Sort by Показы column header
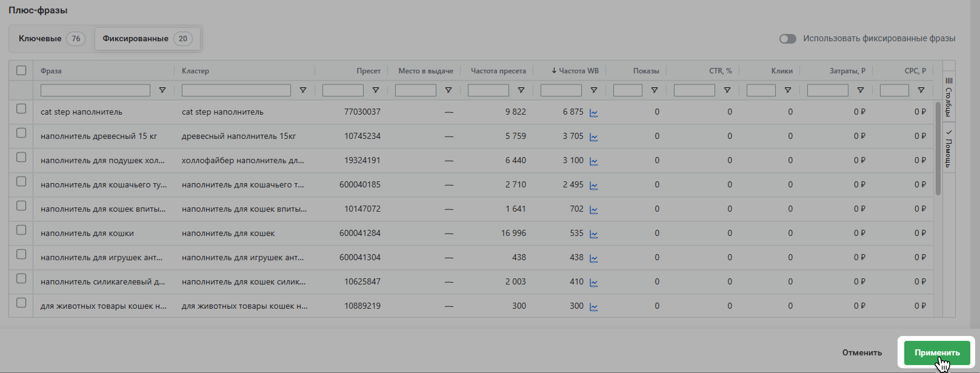The image size is (980, 373). click(646, 71)
